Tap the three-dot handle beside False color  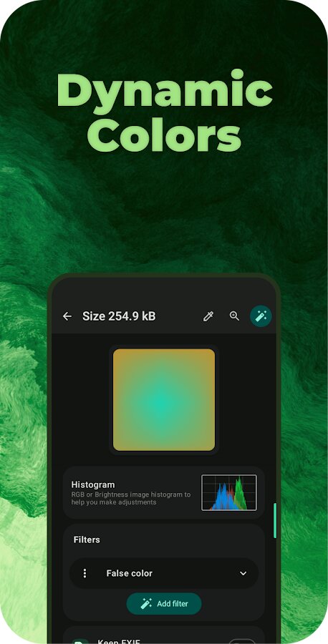point(85,573)
